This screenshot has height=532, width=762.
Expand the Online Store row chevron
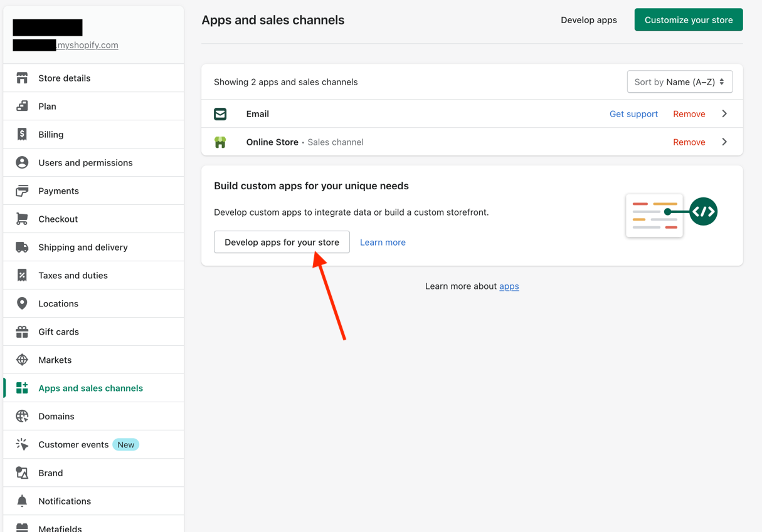pos(724,142)
